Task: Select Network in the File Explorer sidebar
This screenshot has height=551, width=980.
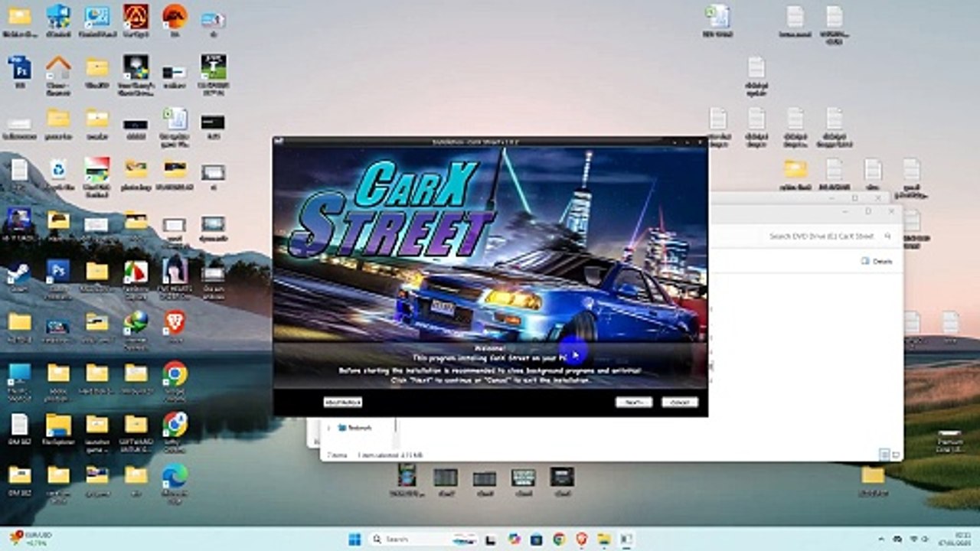Action: (x=354, y=428)
